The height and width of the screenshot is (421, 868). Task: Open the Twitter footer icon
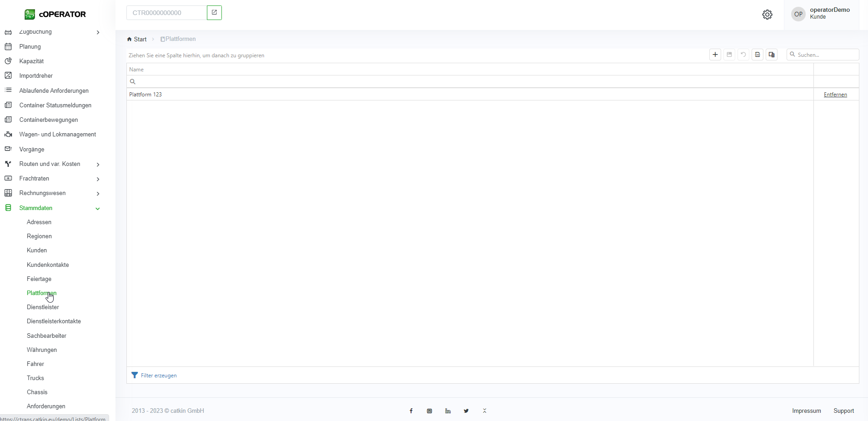466,411
